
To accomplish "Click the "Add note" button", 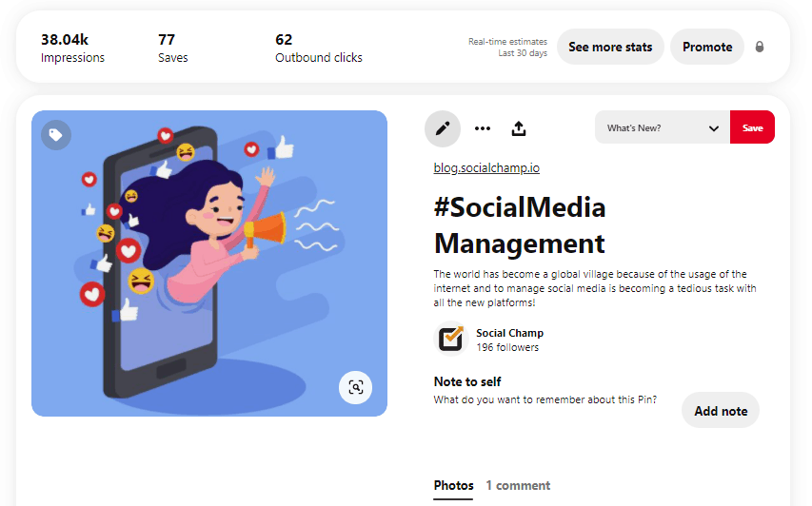I will point(721,411).
